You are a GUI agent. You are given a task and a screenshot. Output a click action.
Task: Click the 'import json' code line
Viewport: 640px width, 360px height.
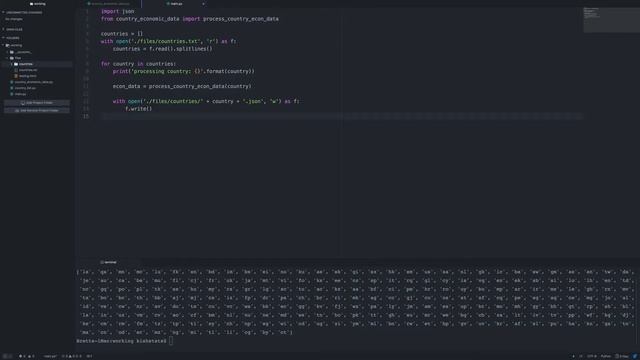(x=118, y=11)
